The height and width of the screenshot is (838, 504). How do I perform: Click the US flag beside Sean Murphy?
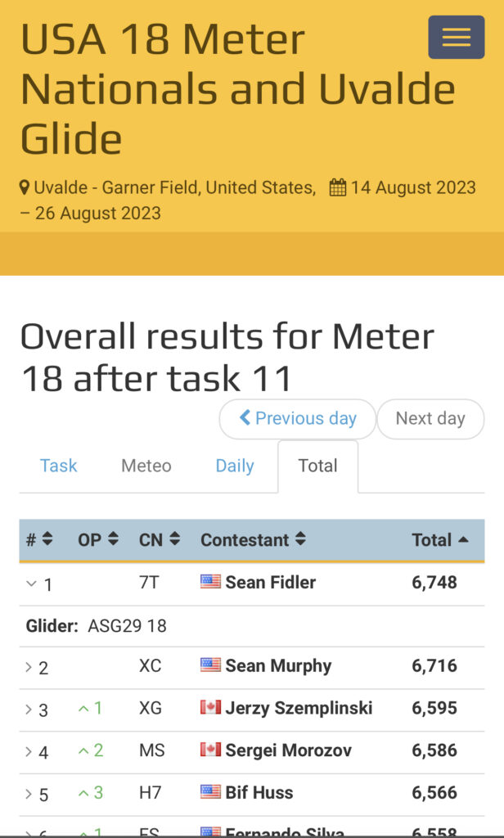(x=210, y=665)
